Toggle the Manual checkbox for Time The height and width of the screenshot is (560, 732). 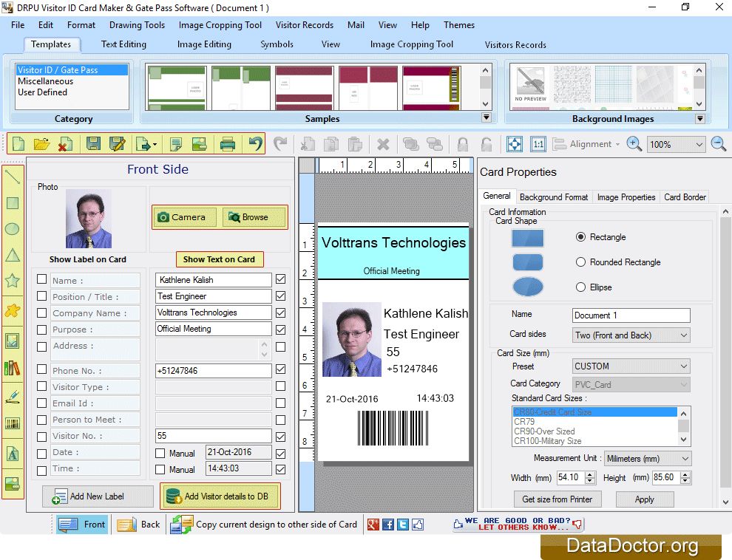click(160, 469)
